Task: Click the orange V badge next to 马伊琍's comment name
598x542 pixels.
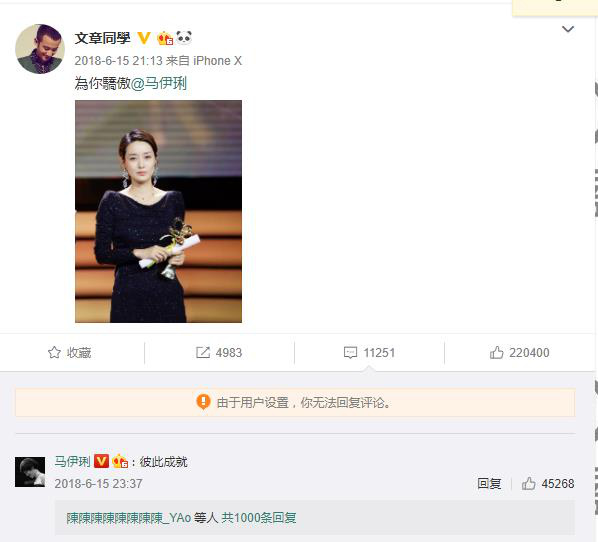Action: coord(101,461)
